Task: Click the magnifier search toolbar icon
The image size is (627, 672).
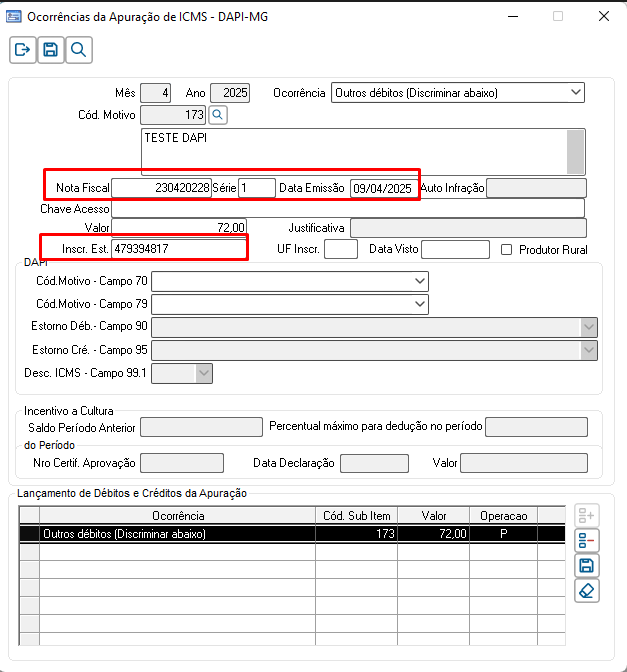Action: [78, 50]
